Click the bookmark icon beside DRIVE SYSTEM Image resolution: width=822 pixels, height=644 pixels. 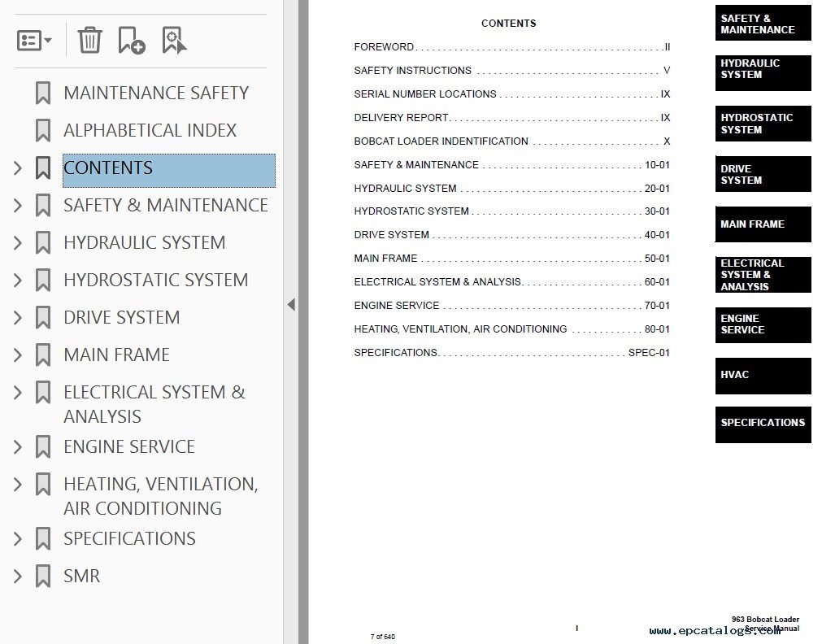tap(43, 318)
